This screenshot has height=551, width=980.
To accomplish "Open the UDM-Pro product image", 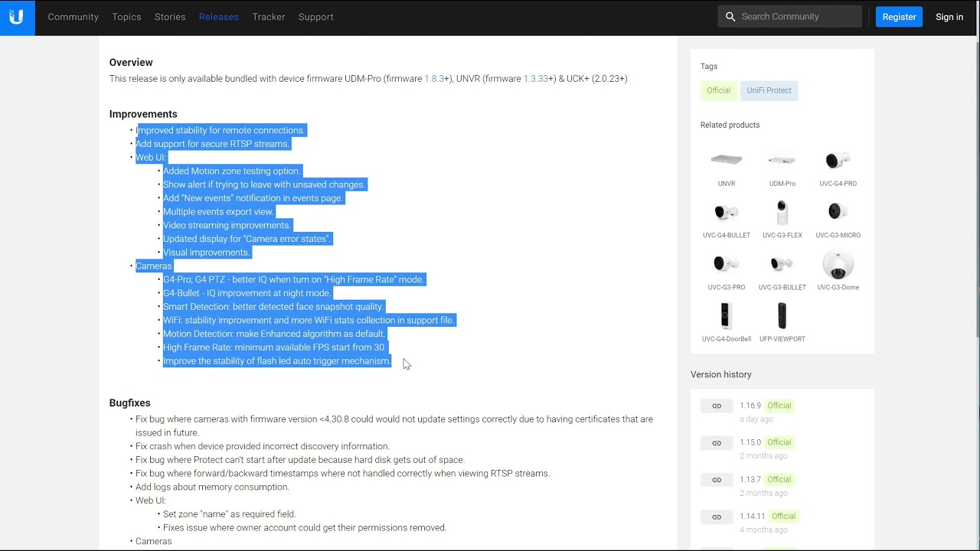I will pyautogui.click(x=782, y=160).
